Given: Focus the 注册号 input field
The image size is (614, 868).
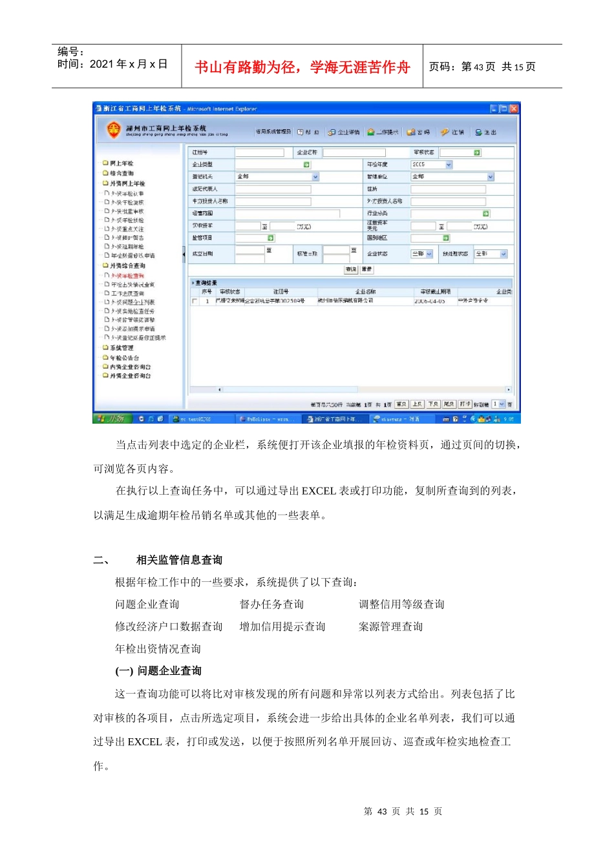Looking at the screenshot, I should 260,153.
